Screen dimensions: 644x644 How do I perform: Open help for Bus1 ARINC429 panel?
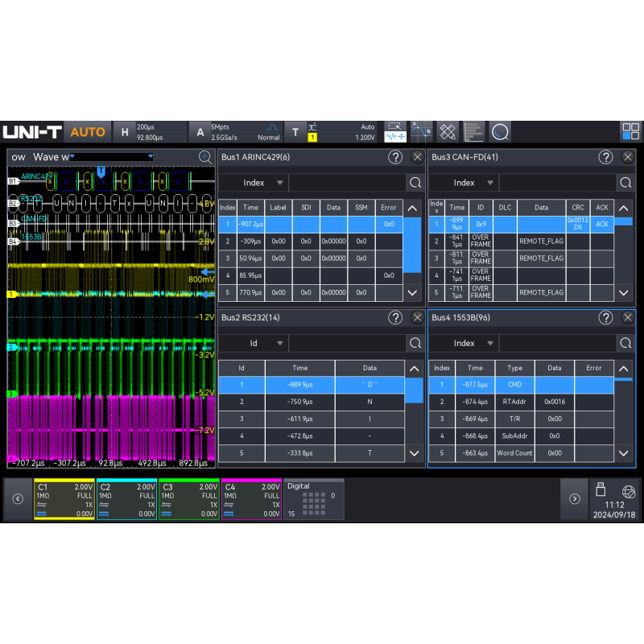click(x=395, y=157)
